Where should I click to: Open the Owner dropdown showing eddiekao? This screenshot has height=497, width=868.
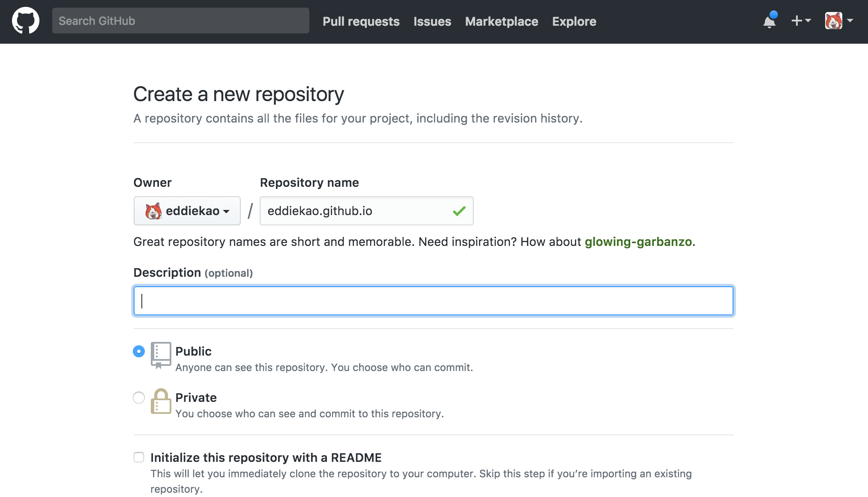pyautogui.click(x=187, y=211)
